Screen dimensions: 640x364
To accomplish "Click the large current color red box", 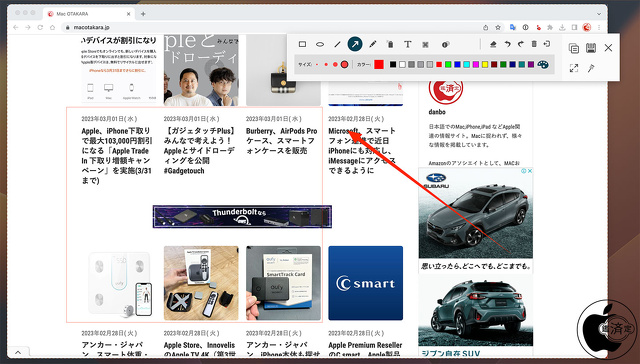I will [379, 64].
